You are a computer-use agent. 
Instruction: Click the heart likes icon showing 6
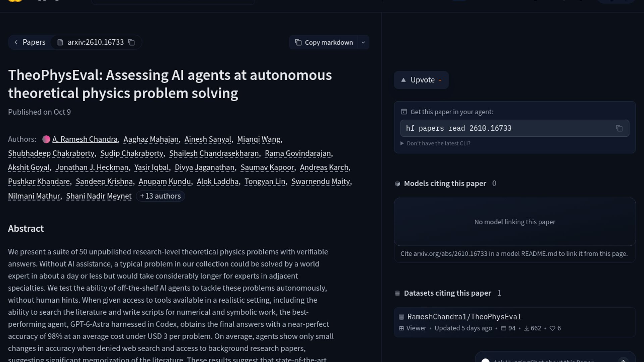[x=552, y=328]
